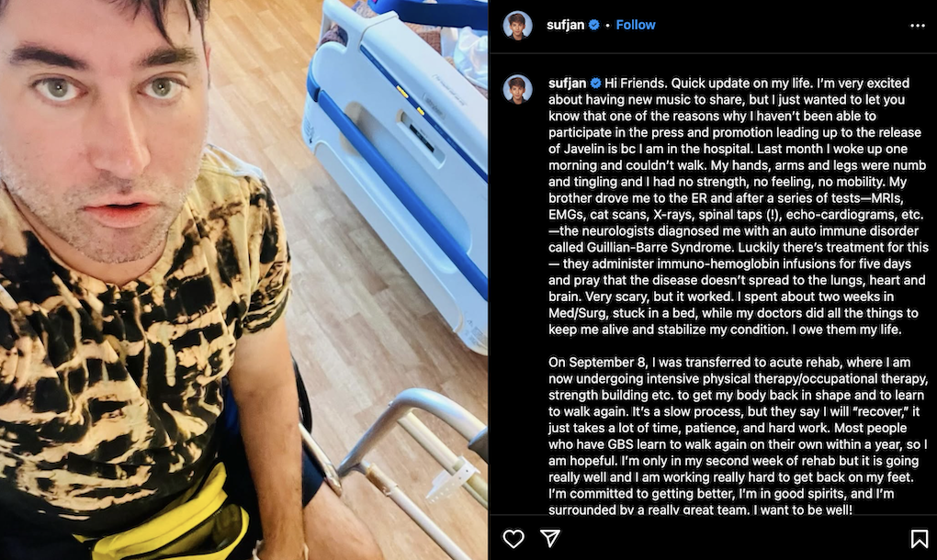937x560 pixels.
Task: Open the sufjan profile picture in the header
Action: click(x=517, y=26)
